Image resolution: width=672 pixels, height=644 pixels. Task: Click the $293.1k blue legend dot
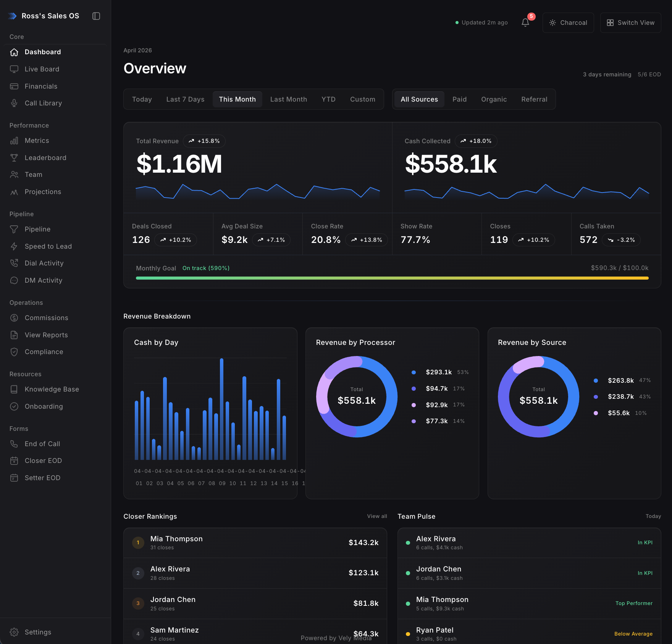pos(414,372)
